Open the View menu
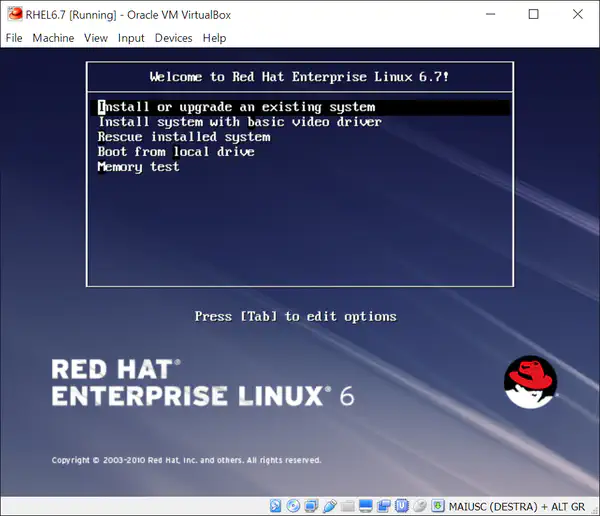 pyautogui.click(x=96, y=38)
